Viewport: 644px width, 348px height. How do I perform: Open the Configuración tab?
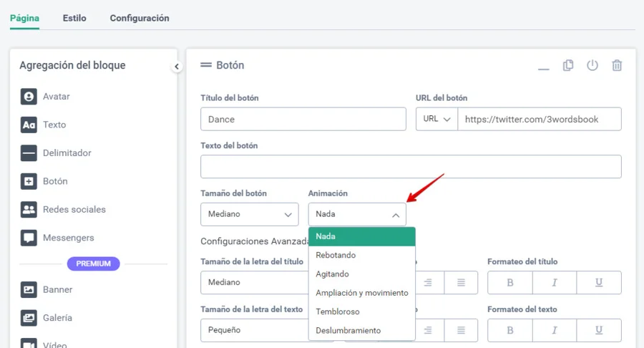coord(140,19)
